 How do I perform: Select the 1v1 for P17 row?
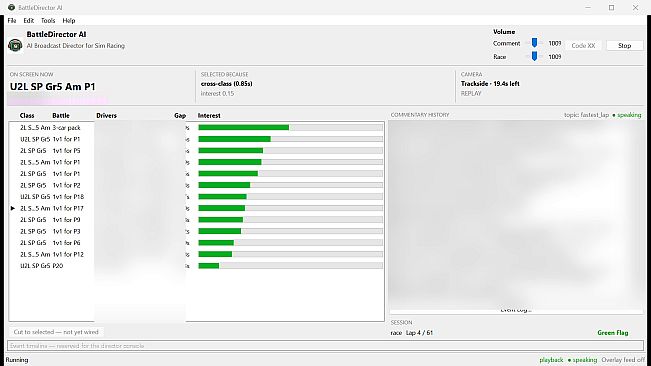196,208
